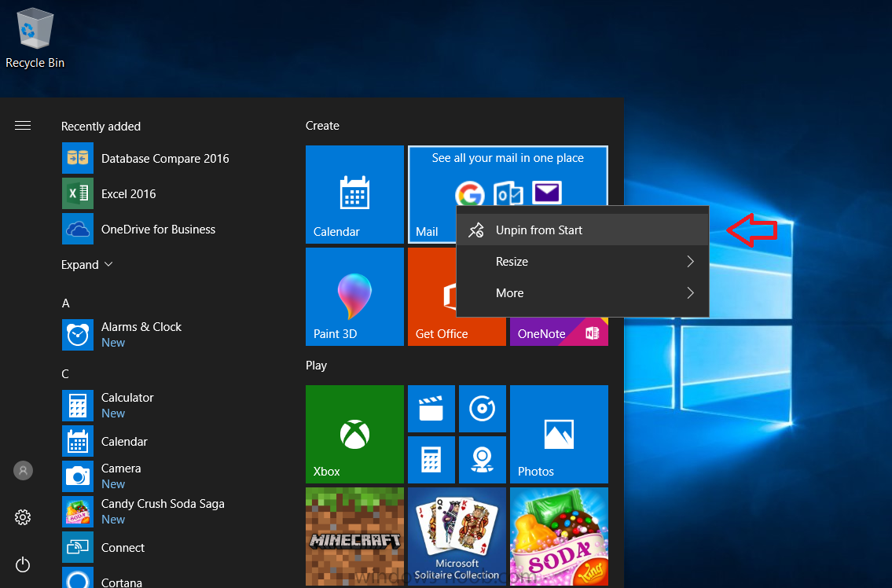Open the Resize submenu

(x=582, y=261)
